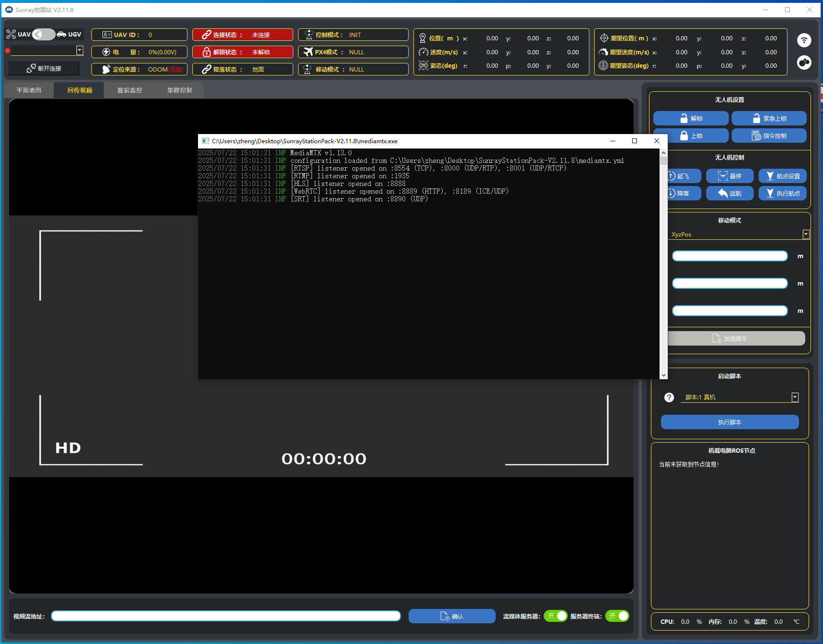Viewport: 823px width, 644px height.
Task: Toggle the UAV/UGV mode switch
Action: tap(44, 35)
